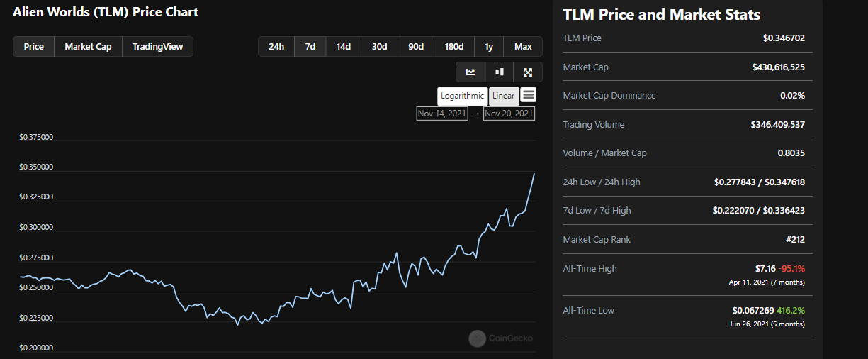Click the $0.250000 axis label
868x359 pixels.
coord(36,288)
